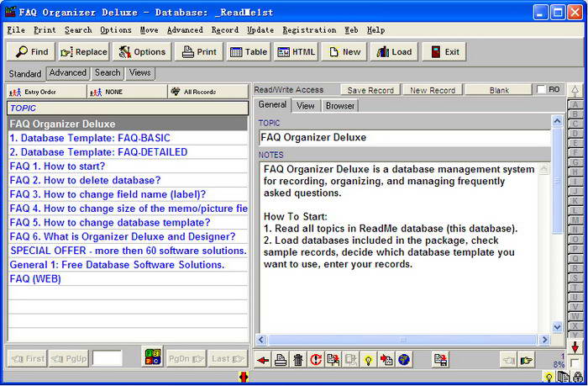Click the Print toolbar button
This screenshot has width=588, height=386.
(199, 52)
